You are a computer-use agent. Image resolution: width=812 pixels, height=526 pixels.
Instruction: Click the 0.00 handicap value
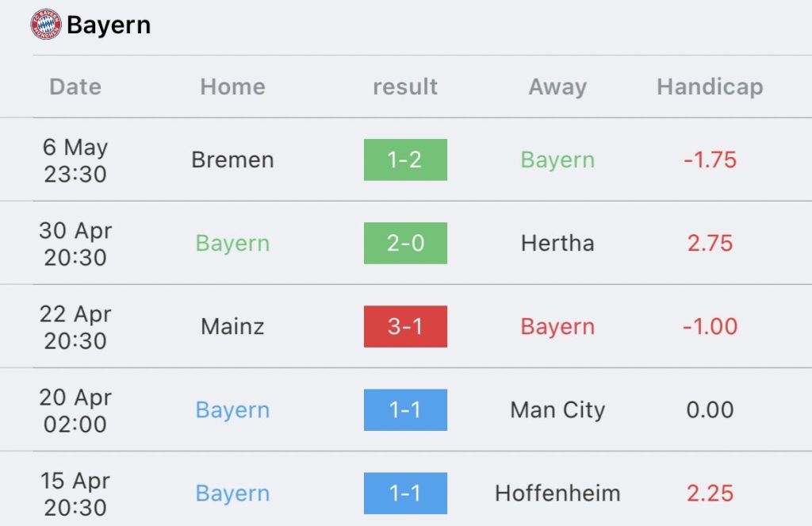(710, 410)
